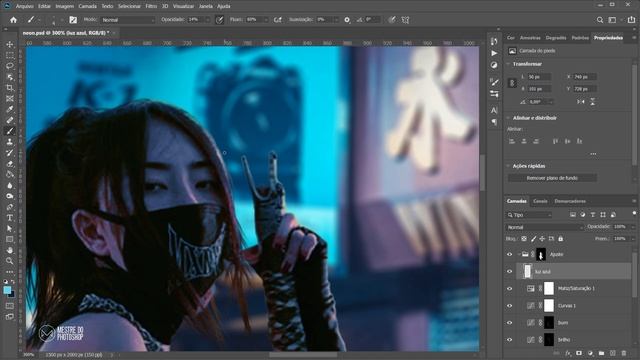Select the Horizontal Type tool

click(10, 218)
